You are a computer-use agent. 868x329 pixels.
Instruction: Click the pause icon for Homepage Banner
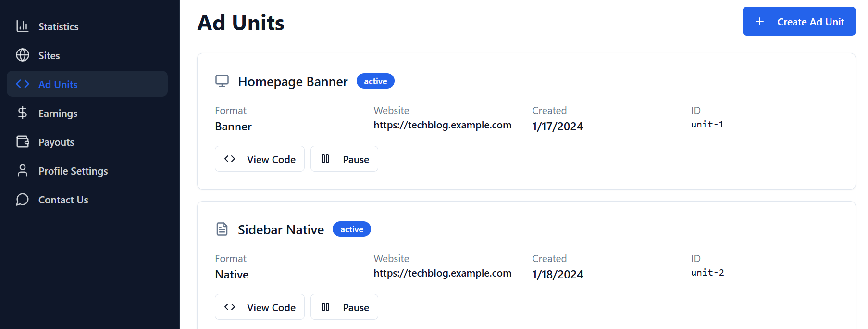pos(325,159)
